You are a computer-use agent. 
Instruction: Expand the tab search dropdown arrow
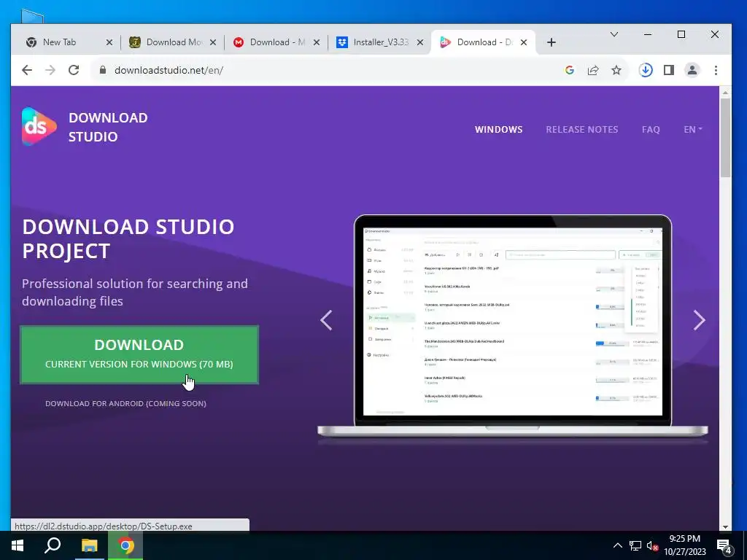[614, 34]
